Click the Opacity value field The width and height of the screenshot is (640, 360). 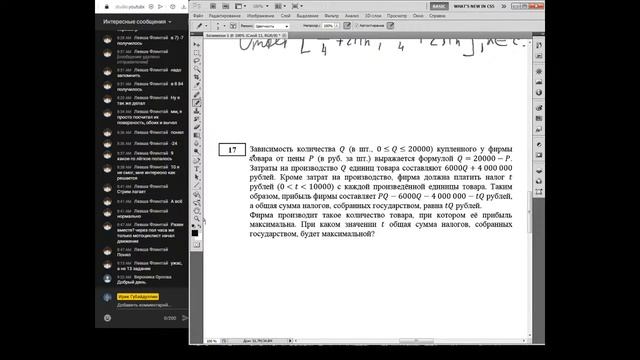click(328, 26)
